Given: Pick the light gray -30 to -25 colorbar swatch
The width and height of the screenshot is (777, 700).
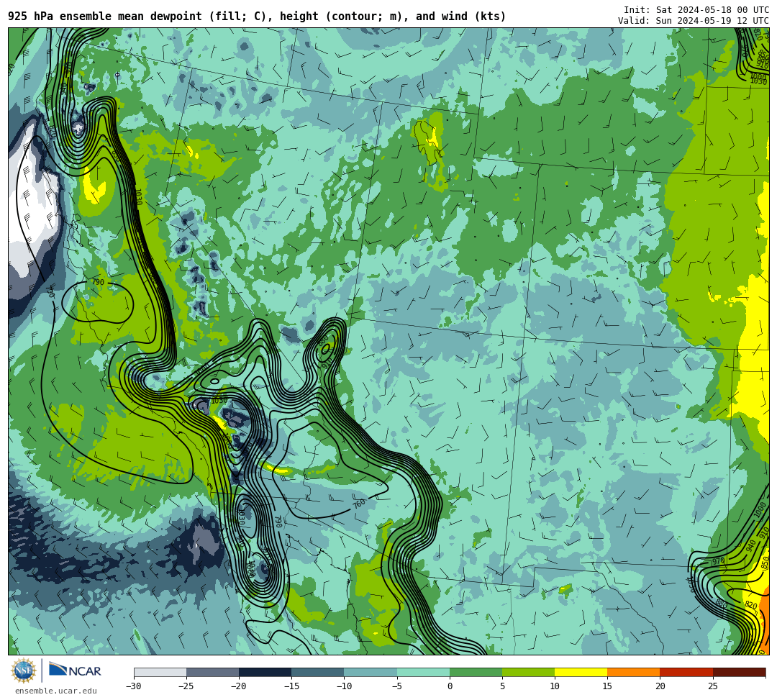Looking at the screenshot, I should [x=160, y=672].
